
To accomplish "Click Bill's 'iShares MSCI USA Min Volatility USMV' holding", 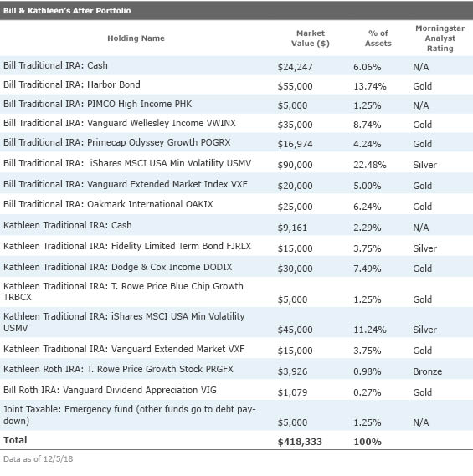I will [171, 163].
